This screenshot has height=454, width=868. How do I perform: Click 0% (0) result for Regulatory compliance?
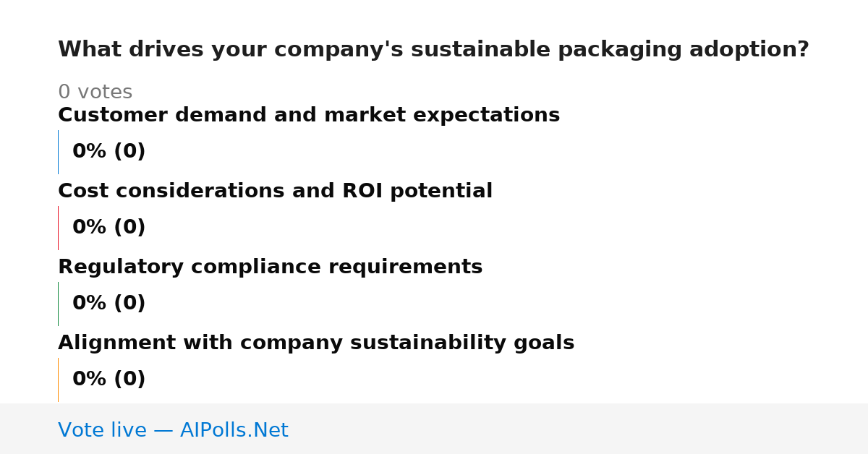point(109,304)
